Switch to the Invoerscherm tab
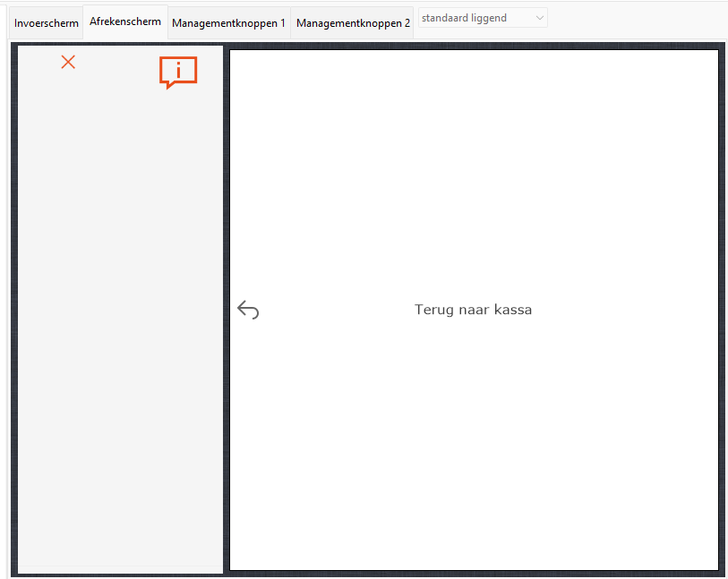This screenshot has width=728, height=579. click(47, 22)
